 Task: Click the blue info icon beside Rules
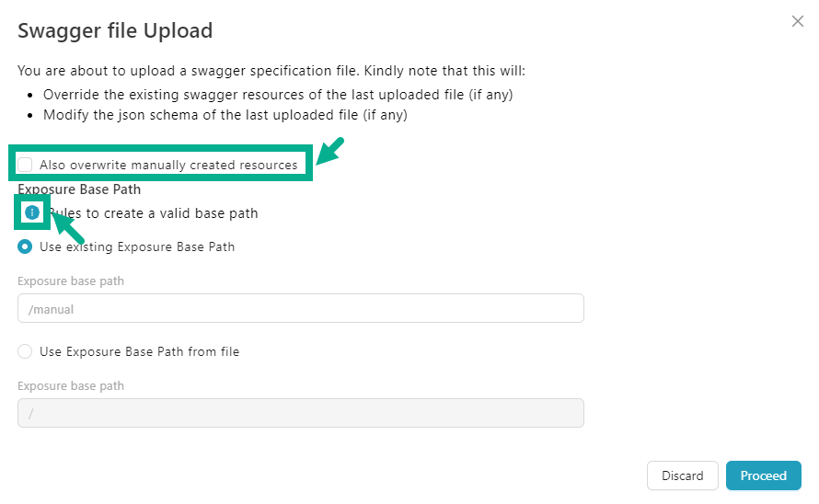(32, 212)
